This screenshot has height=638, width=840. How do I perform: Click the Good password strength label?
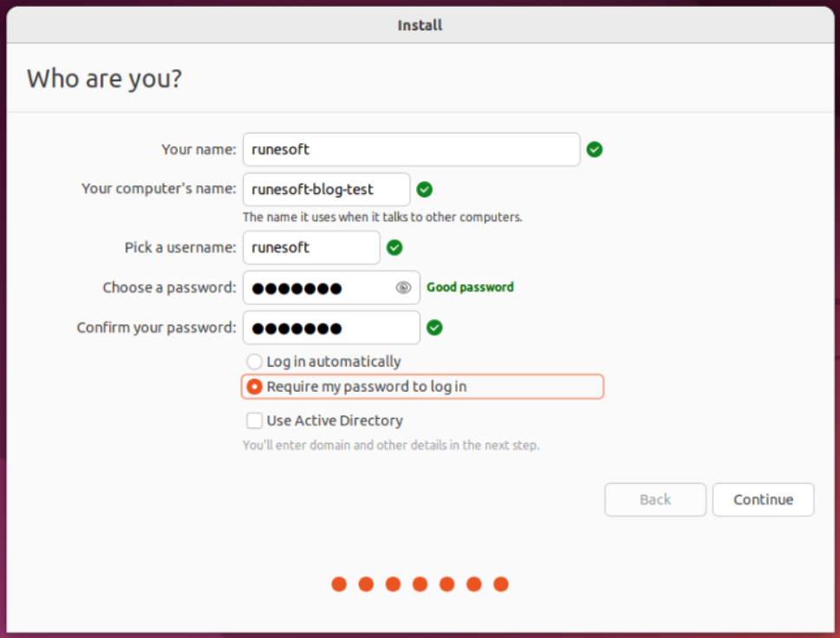pos(470,287)
